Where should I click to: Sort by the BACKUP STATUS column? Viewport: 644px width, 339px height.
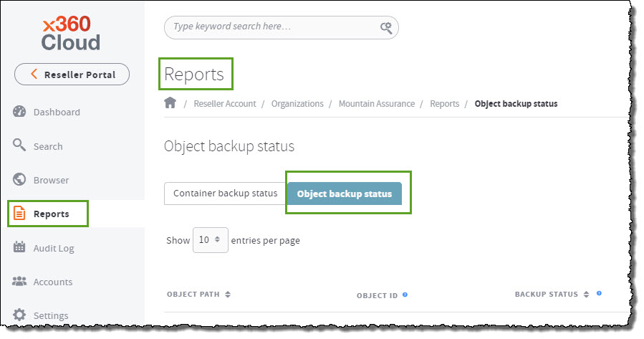[x=552, y=295]
